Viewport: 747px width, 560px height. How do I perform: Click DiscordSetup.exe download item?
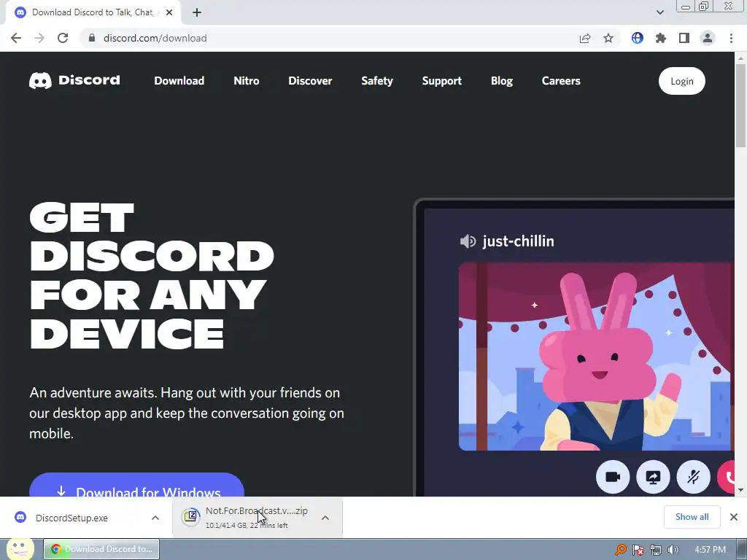86,518
